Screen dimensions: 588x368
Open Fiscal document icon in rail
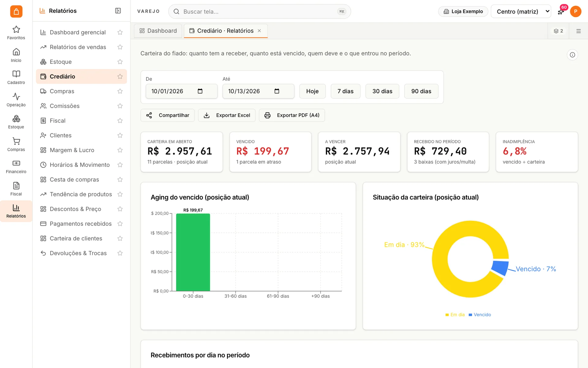(x=16, y=189)
